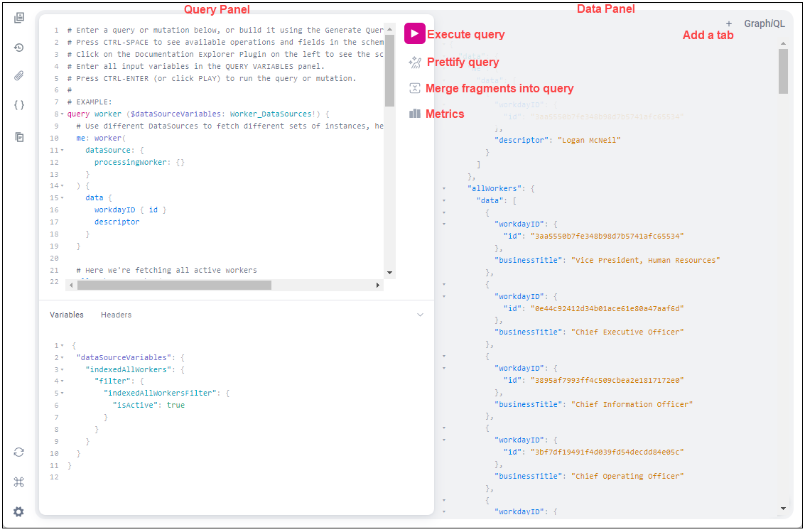Fold dataSourceVariables object in variables editor
The image size is (805, 532).
(62, 357)
